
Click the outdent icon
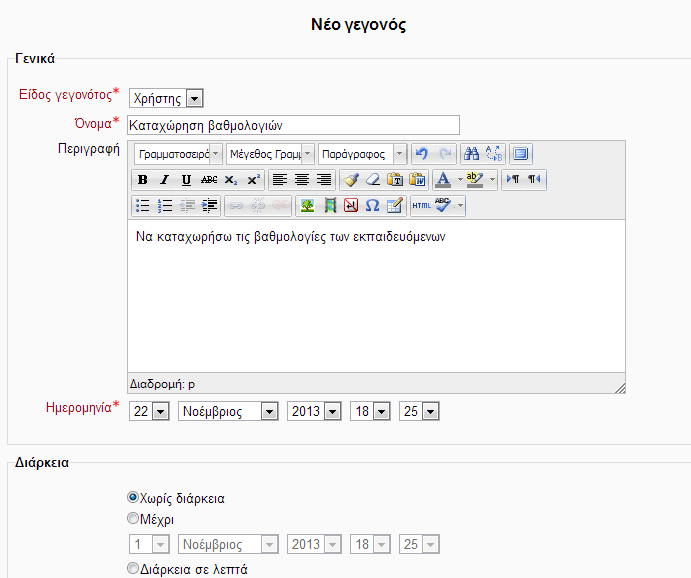point(187,206)
